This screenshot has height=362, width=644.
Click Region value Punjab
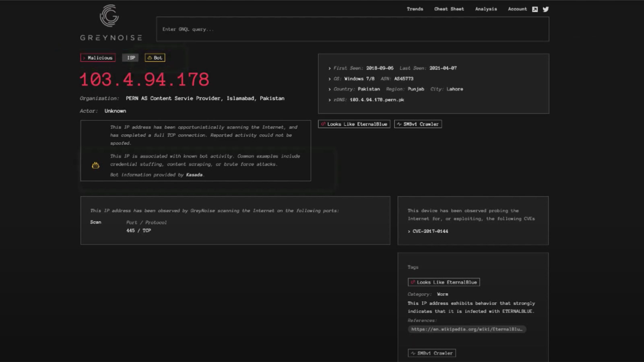[x=416, y=89]
